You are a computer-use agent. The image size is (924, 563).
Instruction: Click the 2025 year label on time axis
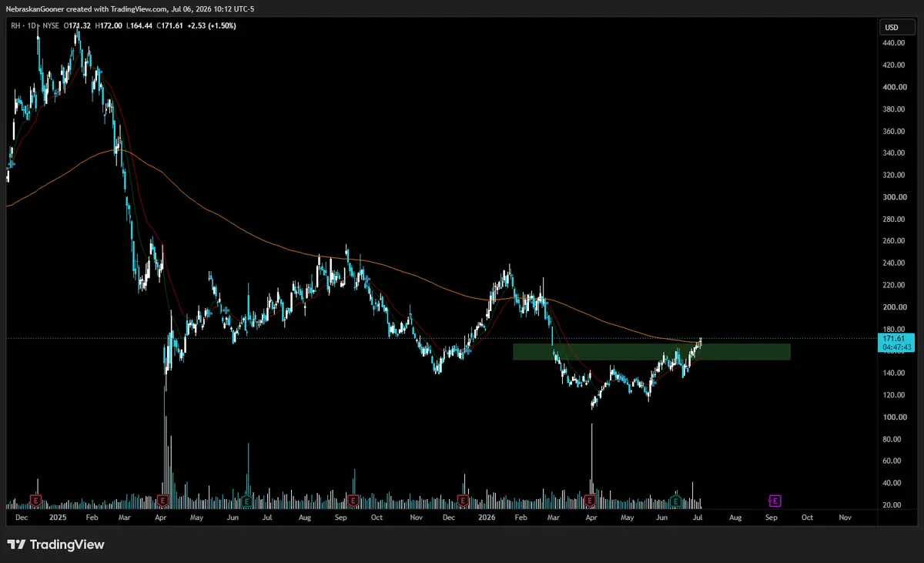click(x=57, y=518)
